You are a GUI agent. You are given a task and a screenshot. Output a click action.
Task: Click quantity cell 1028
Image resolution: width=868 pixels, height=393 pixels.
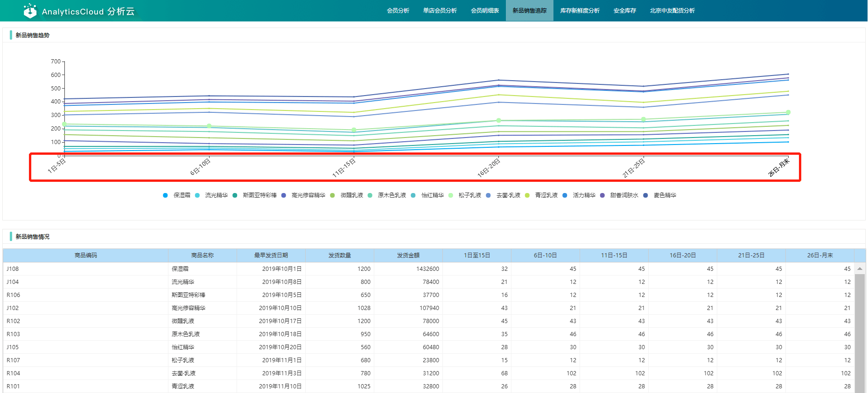(x=340, y=308)
